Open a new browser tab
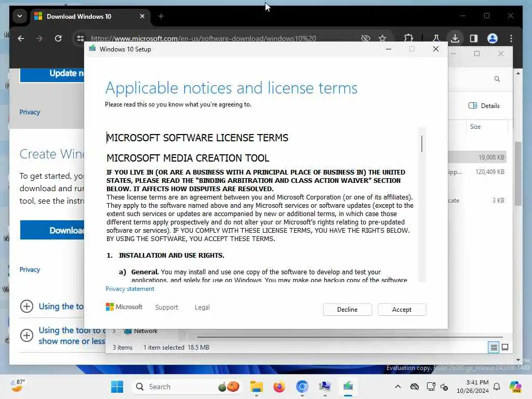532x399 pixels. (161, 16)
